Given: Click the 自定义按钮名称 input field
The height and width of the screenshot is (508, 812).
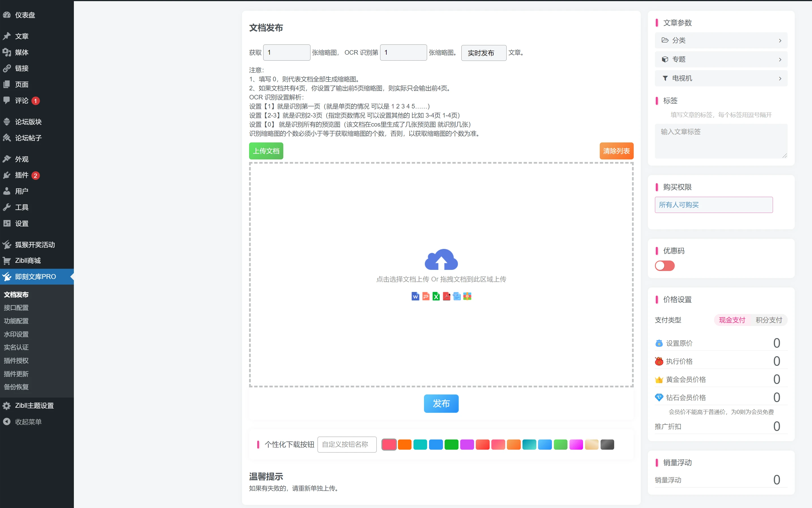Looking at the screenshot, I should click(347, 445).
